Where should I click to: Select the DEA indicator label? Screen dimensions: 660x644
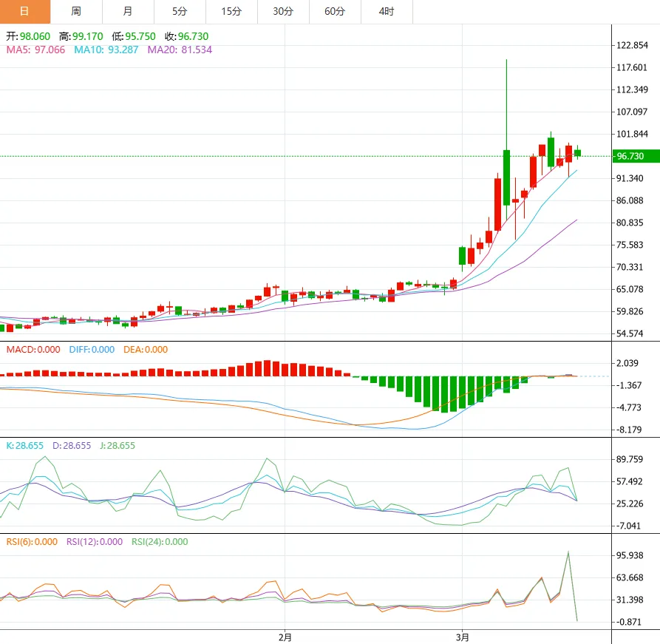coord(140,350)
